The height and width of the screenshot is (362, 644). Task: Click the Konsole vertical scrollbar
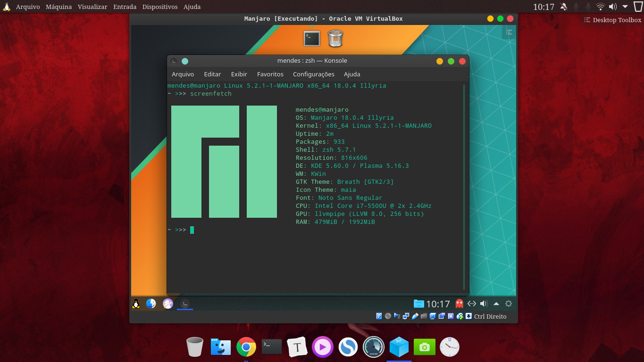[x=464, y=187]
